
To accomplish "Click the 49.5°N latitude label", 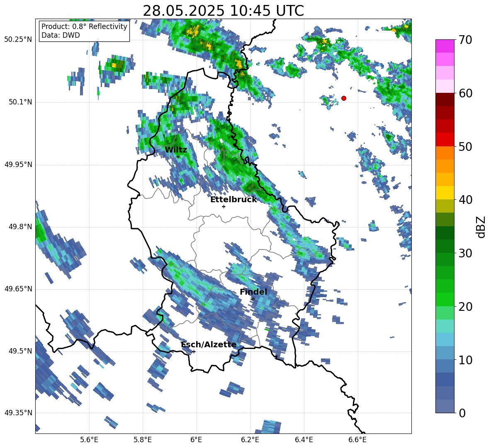I will [x=20, y=351].
